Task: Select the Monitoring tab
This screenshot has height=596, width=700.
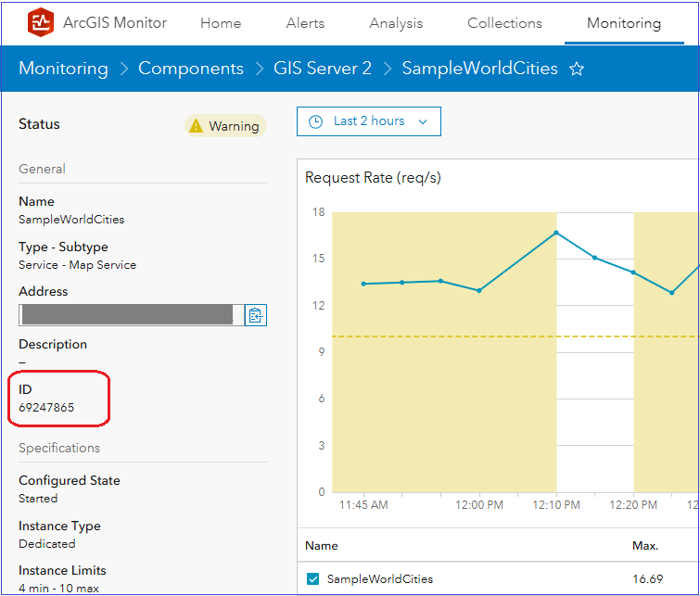Action: [x=624, y=23]
